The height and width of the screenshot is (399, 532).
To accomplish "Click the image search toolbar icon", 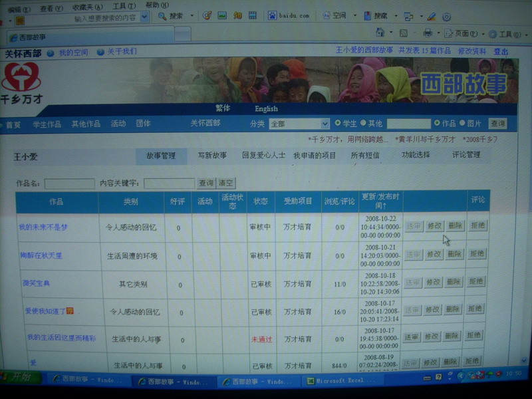I will click(x=222, y=15).
